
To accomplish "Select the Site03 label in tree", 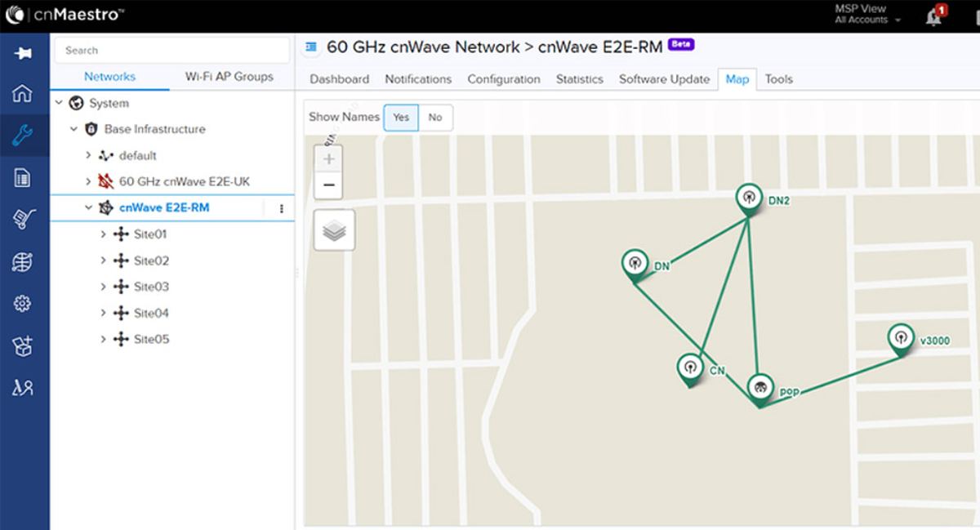I will [152, 287].
